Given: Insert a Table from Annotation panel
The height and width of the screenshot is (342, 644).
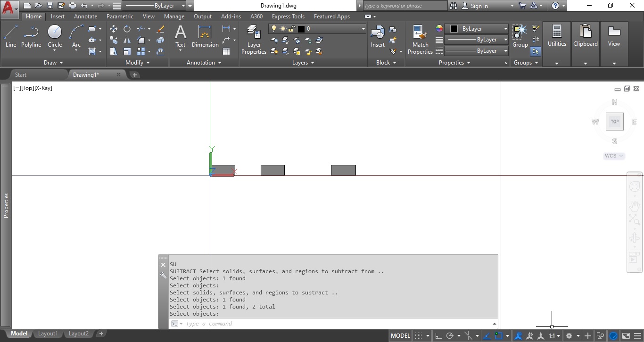Looking at the screenshot, I should 226,51.
